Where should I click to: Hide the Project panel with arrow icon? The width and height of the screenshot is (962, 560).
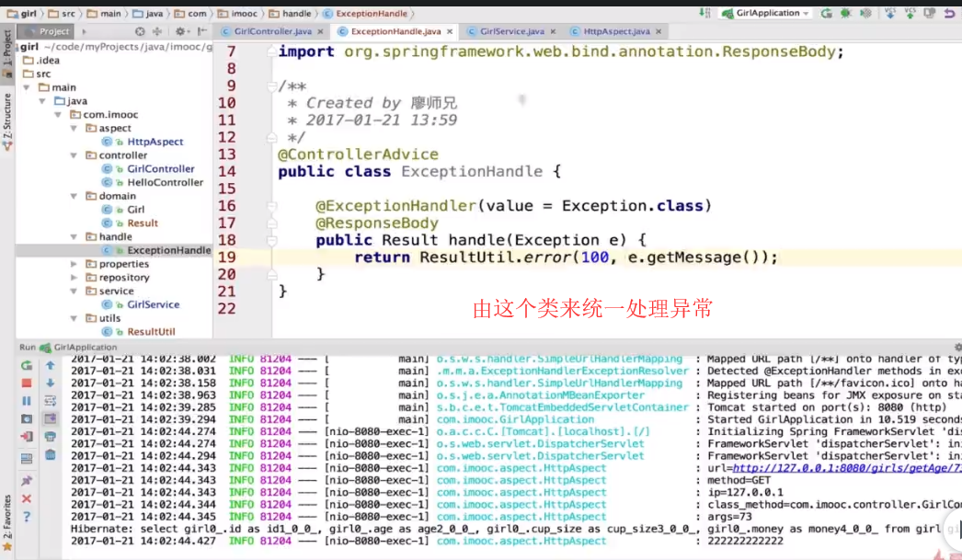click(x=201, y=31)
